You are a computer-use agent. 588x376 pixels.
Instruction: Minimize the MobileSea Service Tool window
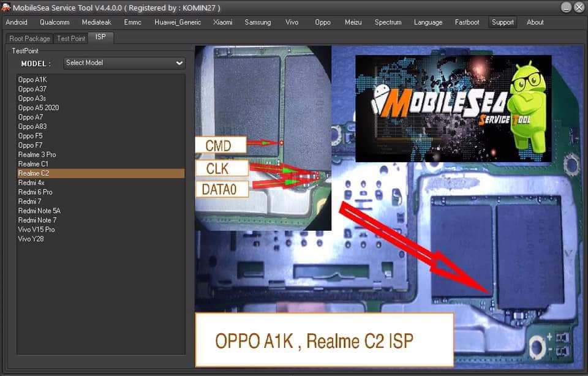(566, 7)
